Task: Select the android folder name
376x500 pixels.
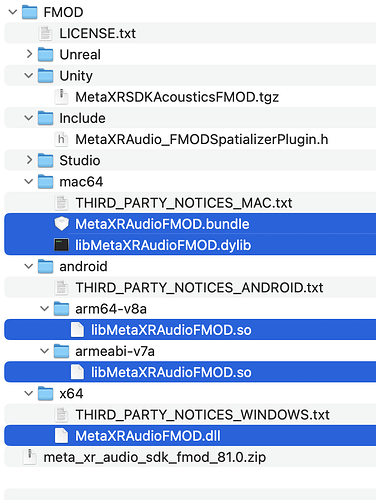Action: [83, 267]
